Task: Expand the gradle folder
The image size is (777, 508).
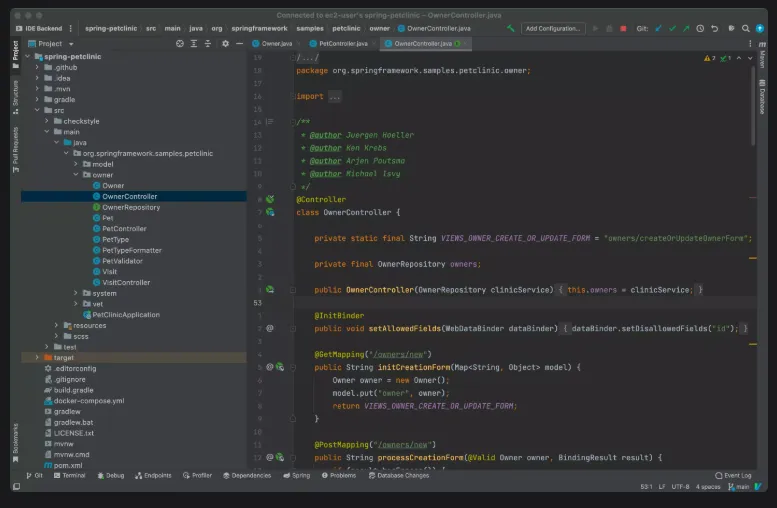Action: coord(37,100)
